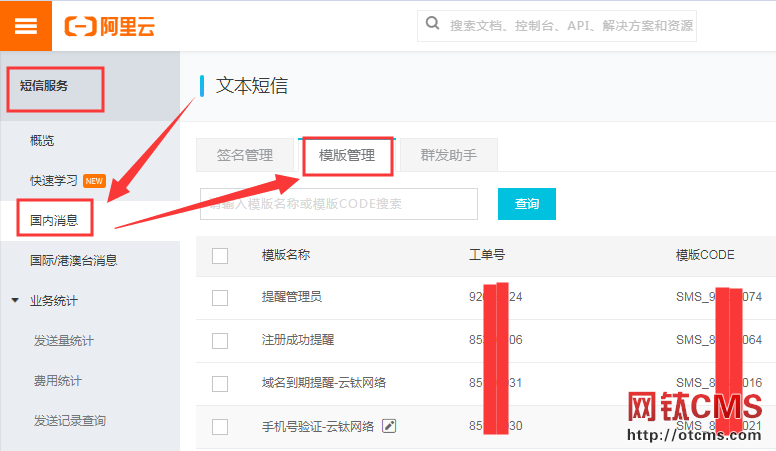
Task: Open the 模版管理 tab
Action: [x=347, y=155]
